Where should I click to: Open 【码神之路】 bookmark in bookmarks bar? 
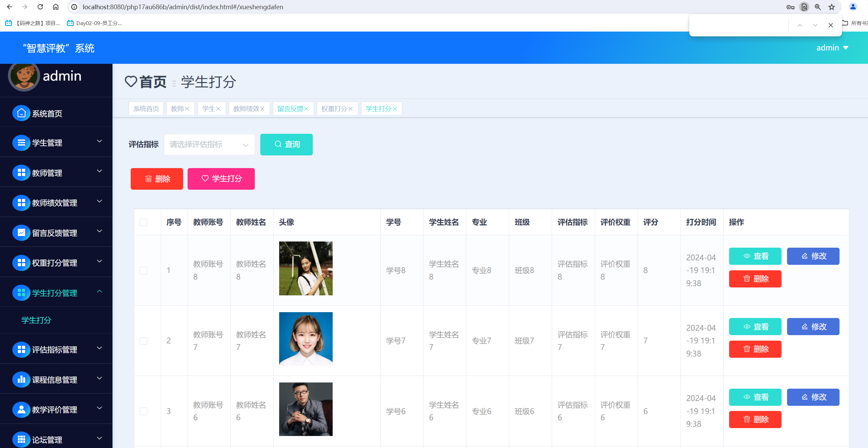tap(33, 23)
